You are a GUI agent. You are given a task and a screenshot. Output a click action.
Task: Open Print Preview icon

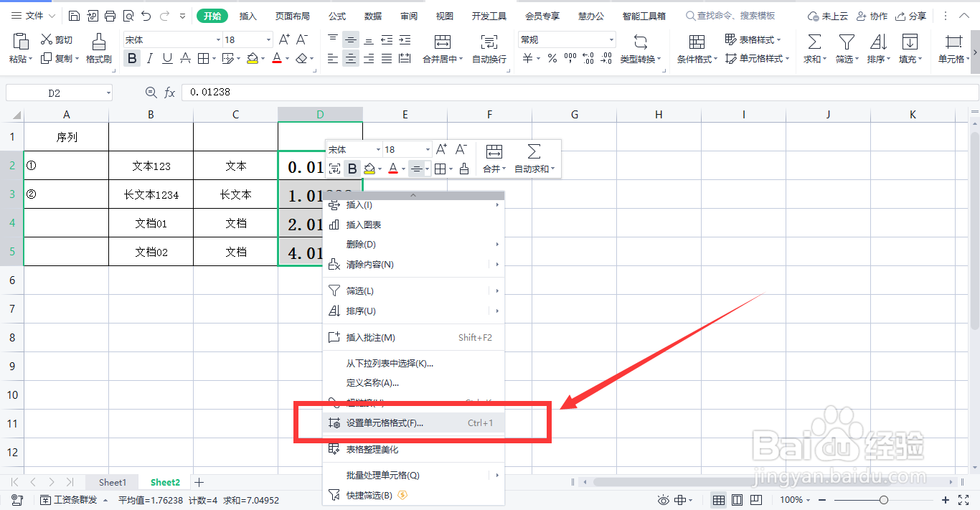click(128, 16)
